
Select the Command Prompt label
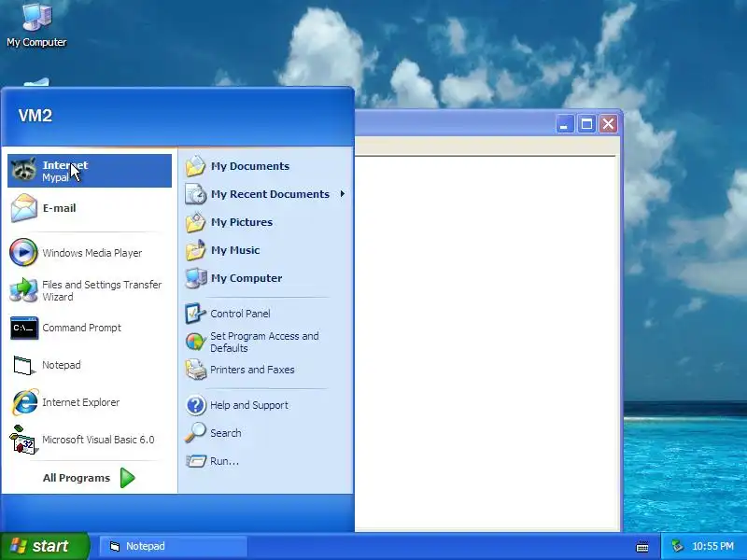[81, 328]
